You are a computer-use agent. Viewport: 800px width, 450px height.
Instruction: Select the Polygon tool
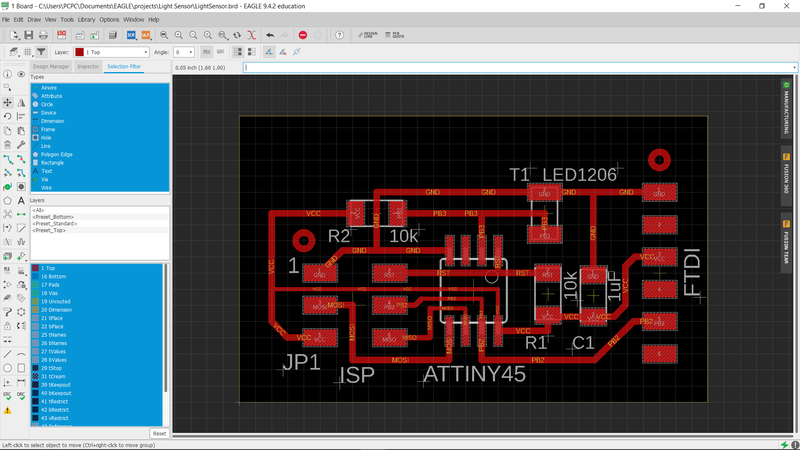pyautogui.click(x=8, y=201)
